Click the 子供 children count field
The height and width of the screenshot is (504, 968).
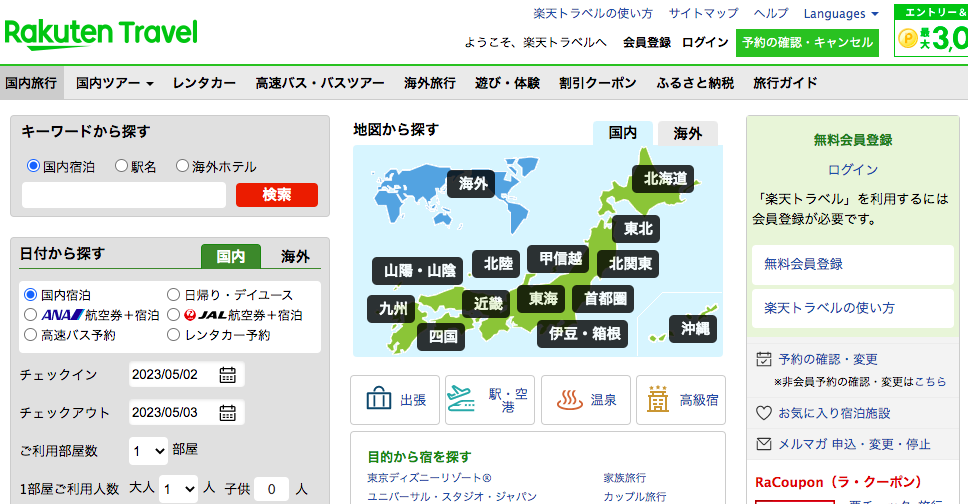(271, 489)
